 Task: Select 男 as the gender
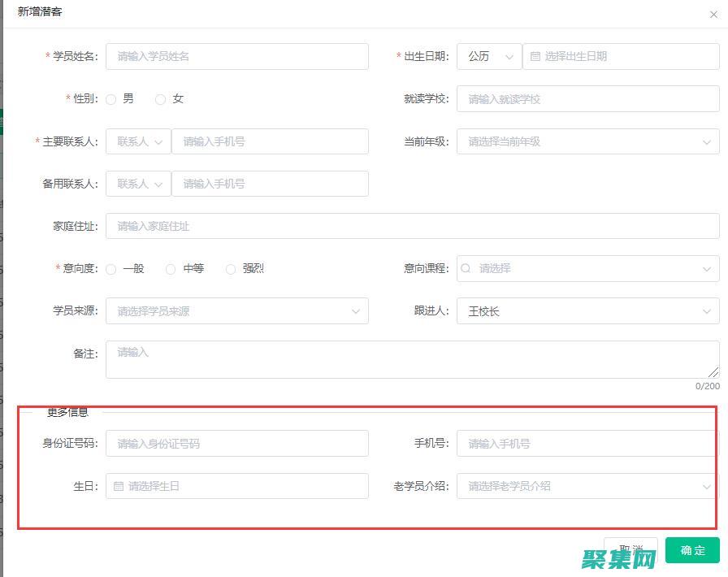point(110,98)
